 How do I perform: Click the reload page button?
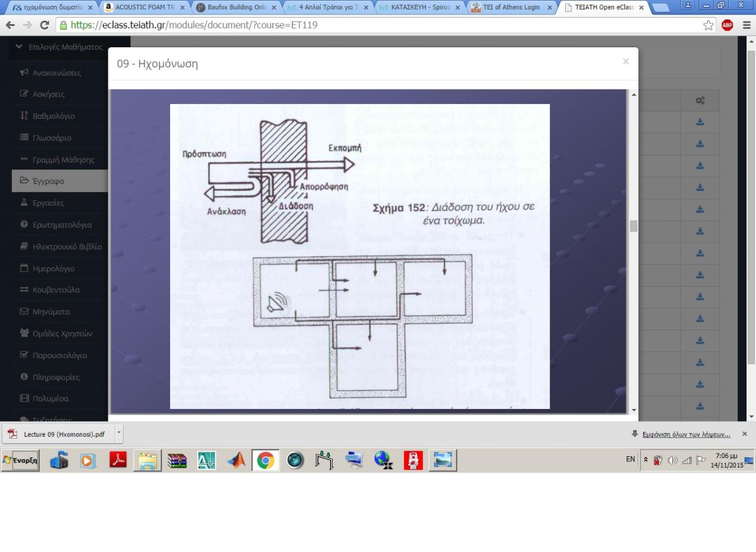pyautogui.click(x=44, y=25)
